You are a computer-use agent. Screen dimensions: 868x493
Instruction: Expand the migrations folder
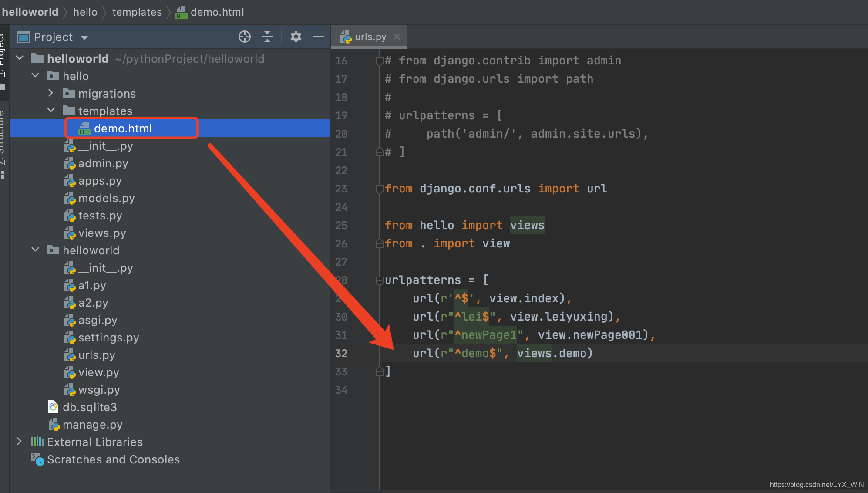(x=50, y=93)
